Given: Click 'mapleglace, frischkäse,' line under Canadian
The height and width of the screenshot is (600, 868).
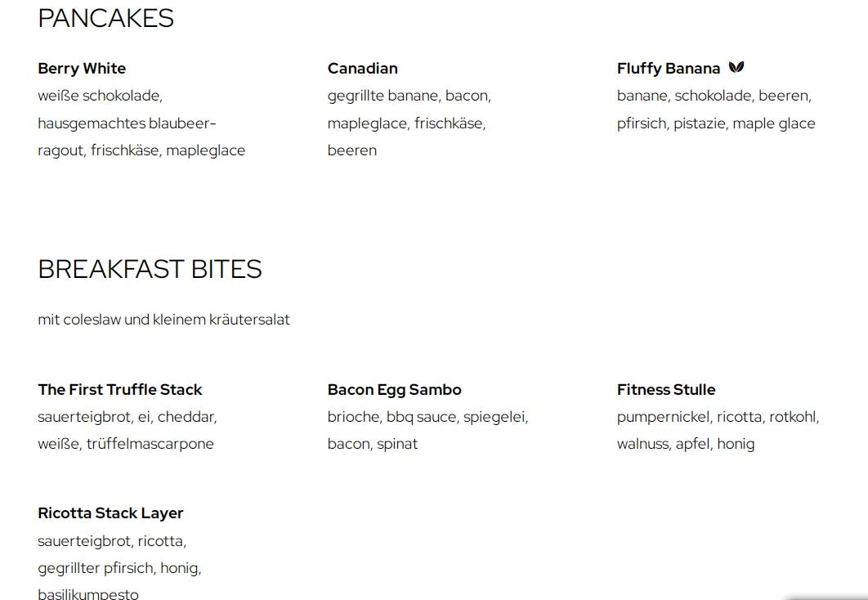Looking at the screenshot, I should [x=406, y=123].
